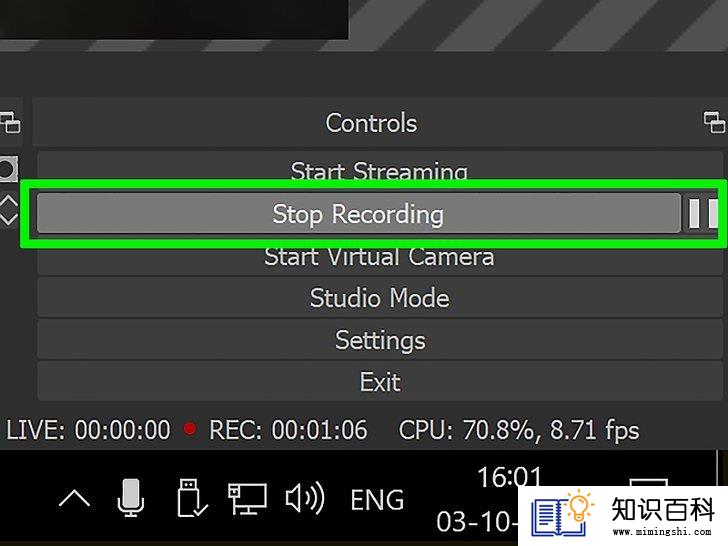Click the microphone tray icon
Image resolution: width=728 pixels, height=546 pixels.
click(130, 498)
